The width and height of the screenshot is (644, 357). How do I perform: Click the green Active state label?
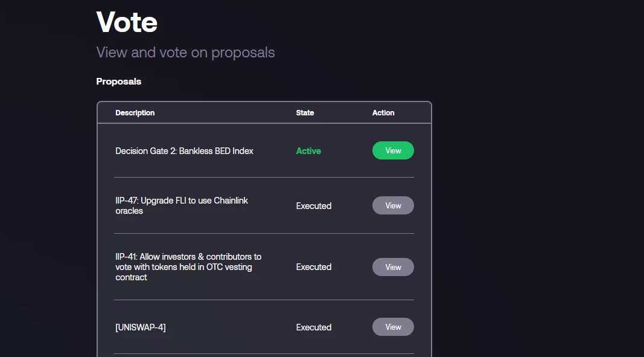point(308,151)
